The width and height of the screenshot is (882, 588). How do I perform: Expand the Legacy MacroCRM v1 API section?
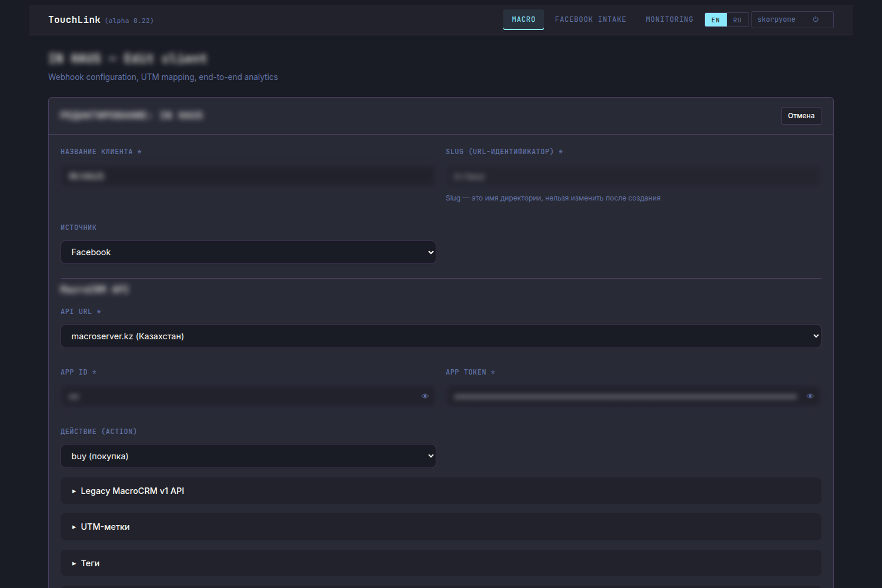tap(440, 491)
